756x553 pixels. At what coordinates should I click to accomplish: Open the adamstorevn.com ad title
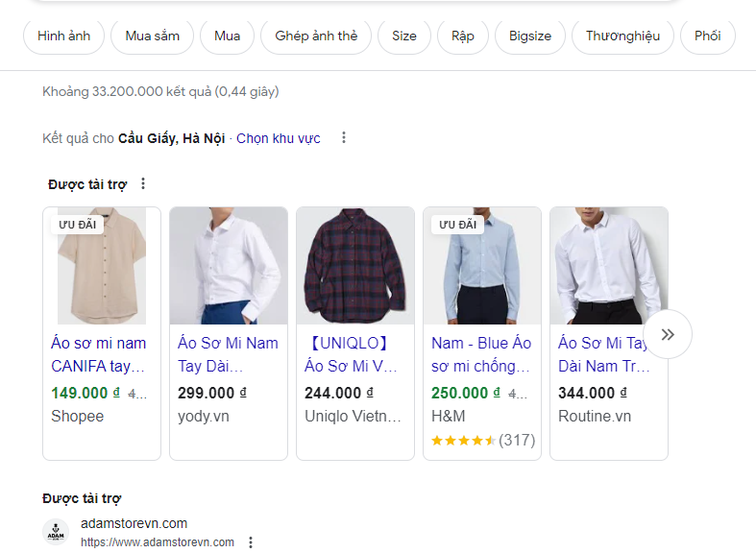(x=134, y=523)
